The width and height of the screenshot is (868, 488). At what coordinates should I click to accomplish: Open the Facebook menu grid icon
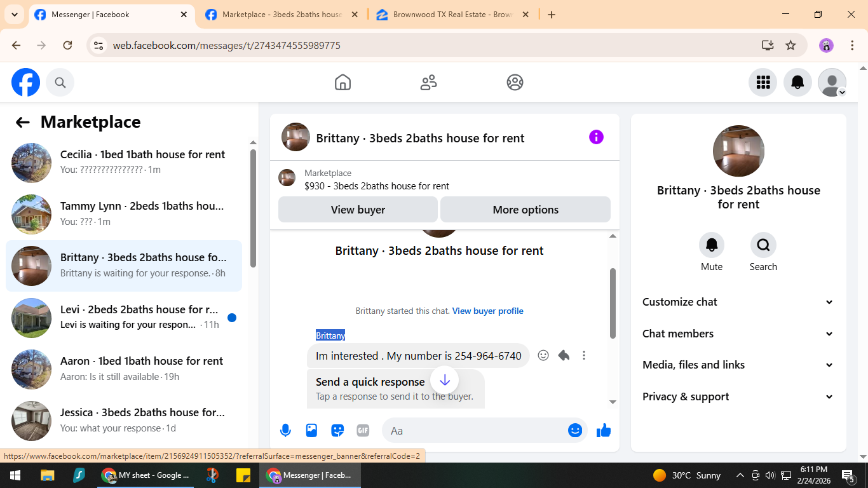click(x=763, y=83)
